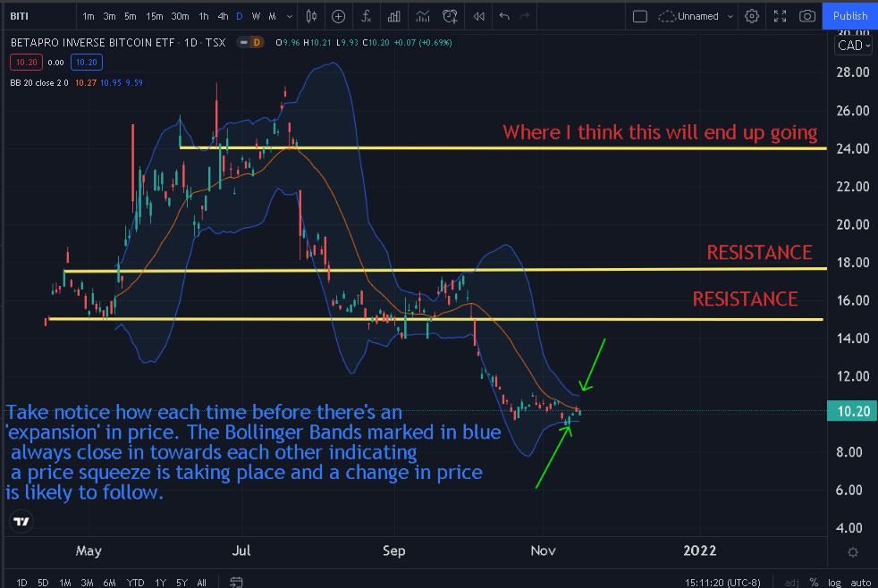Enter fullscreen mode
The image size is (878, 588).
pos(780,16)
